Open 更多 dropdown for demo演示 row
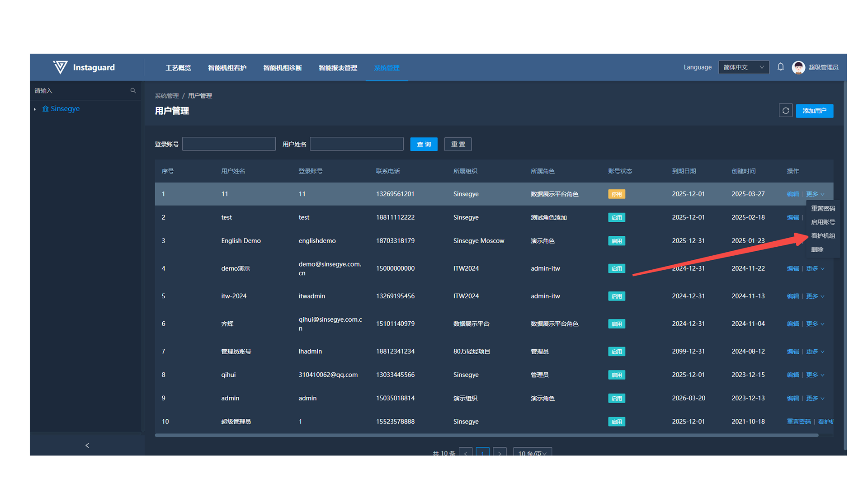 coord(815,268)
